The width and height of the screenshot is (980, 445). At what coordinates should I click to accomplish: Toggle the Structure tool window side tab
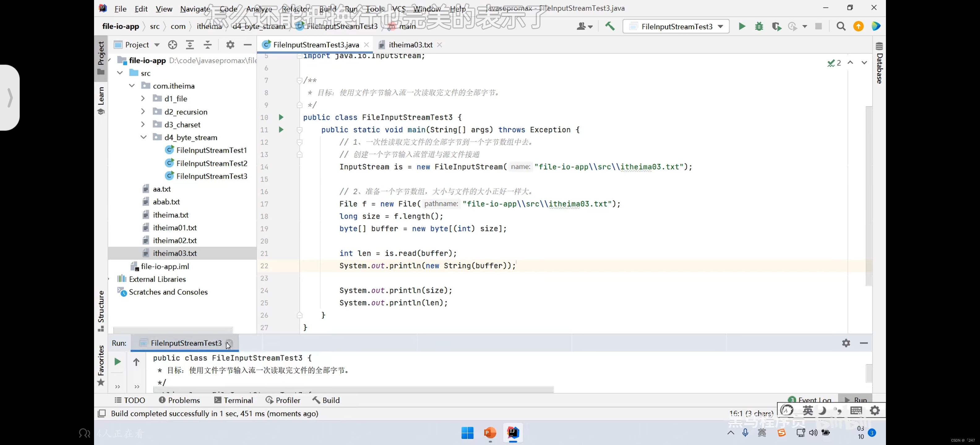(x=101, y=311)
